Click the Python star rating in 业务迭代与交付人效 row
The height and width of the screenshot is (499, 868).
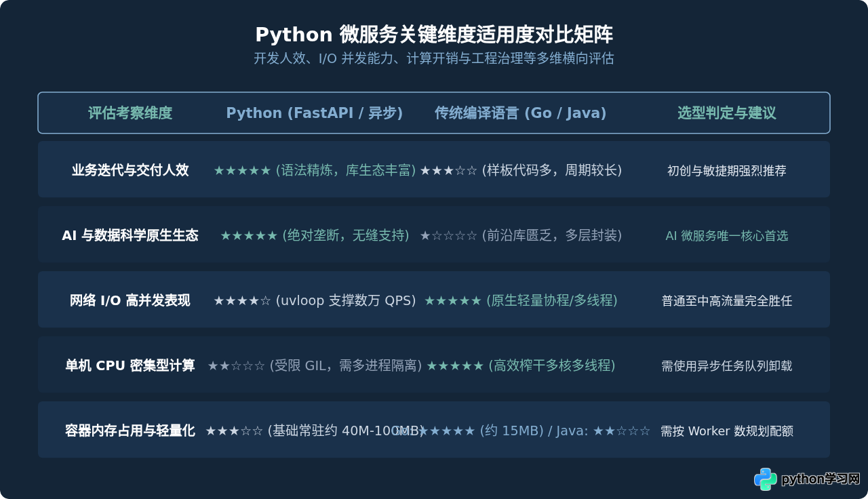[x=242, y=171]
